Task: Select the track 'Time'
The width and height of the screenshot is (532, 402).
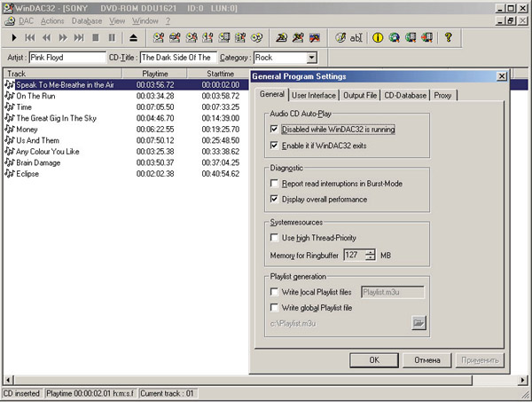Action: pyautogui.click(x=24, y=107)
